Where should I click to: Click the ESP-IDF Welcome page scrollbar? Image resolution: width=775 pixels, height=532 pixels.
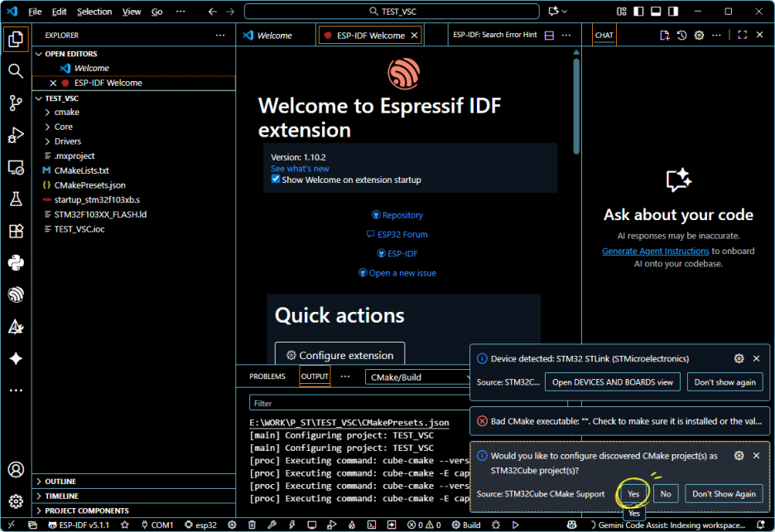[576, 106]
